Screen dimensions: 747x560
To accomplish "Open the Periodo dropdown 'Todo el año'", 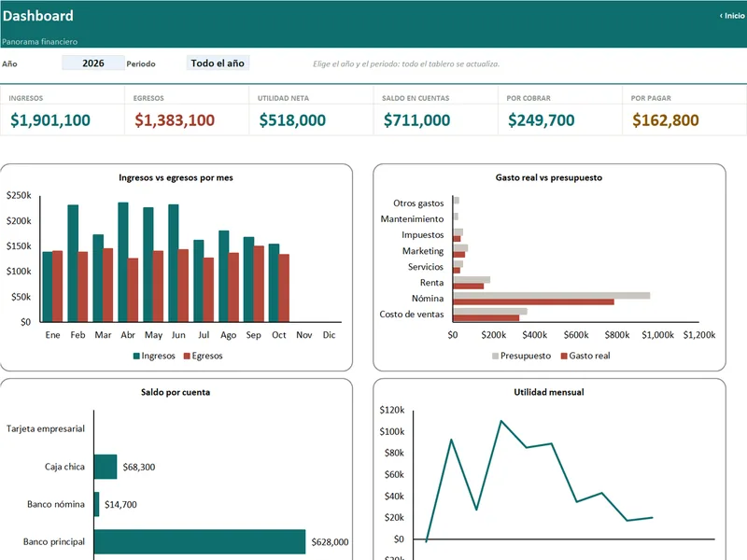I will click(218, 63).
